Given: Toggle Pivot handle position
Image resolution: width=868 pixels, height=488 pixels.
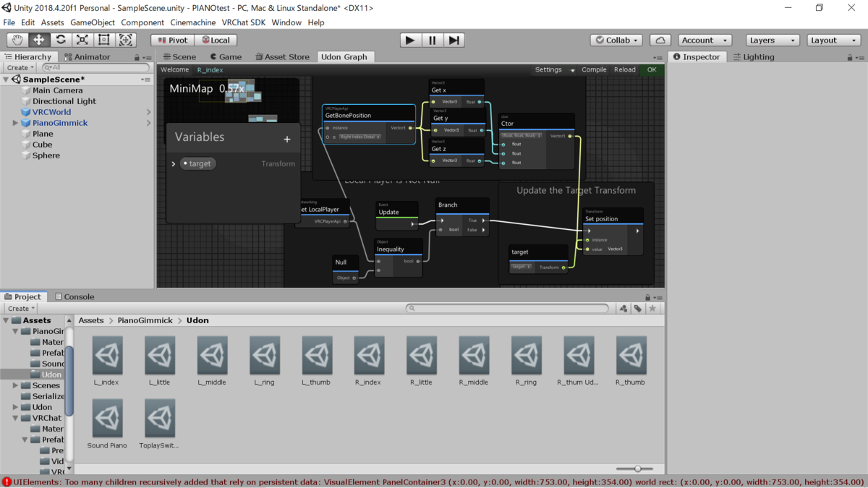Looking at the screenshot, I should (172, 40).
